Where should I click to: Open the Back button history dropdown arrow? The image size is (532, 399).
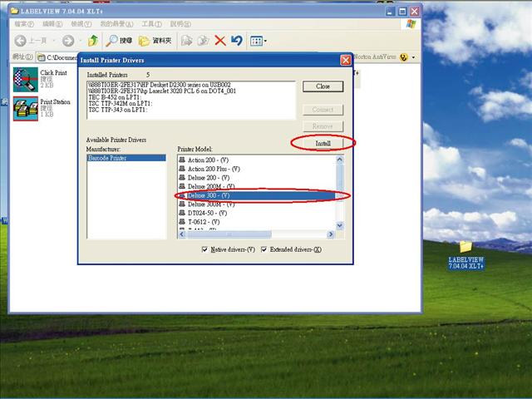(x=53, y=41)
